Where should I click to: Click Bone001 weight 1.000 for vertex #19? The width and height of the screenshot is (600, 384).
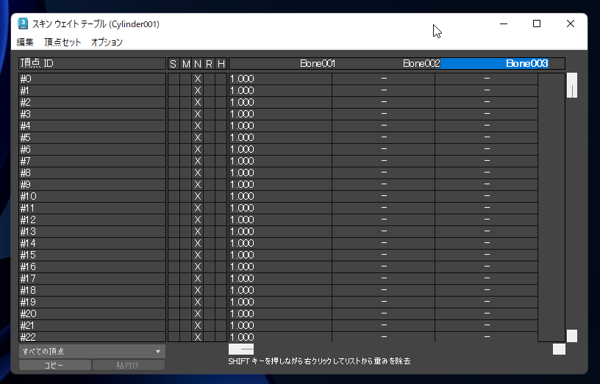click(280, 302)
